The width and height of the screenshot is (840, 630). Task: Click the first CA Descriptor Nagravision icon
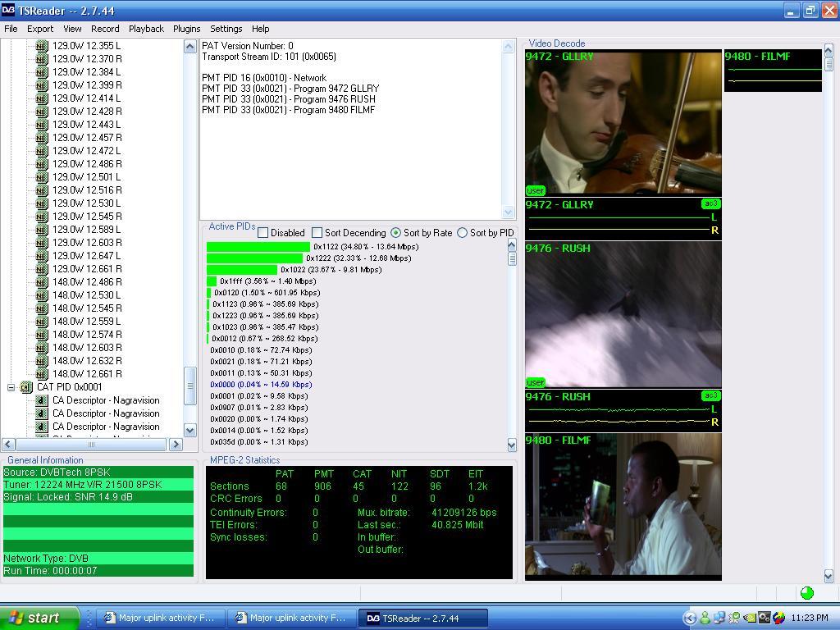[x=42, y=400]
